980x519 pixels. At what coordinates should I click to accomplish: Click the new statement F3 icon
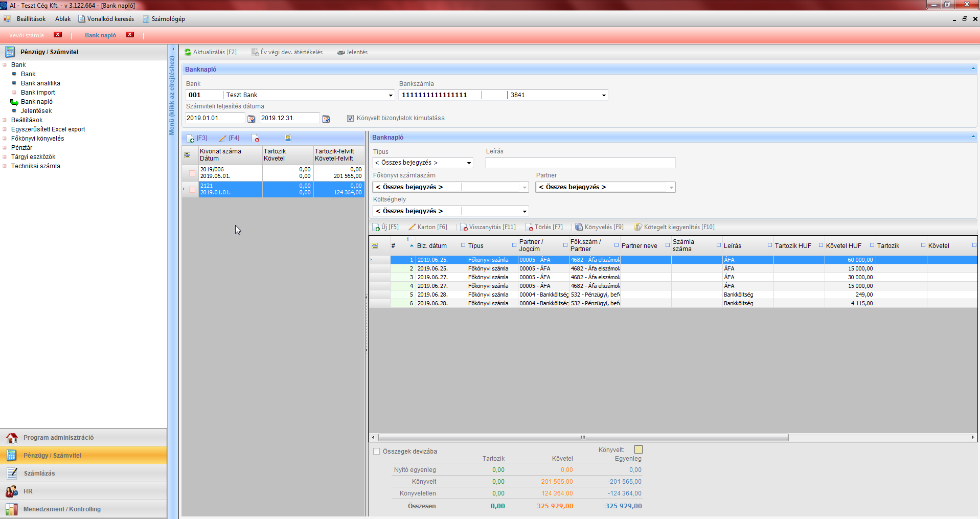click(191, 139)
